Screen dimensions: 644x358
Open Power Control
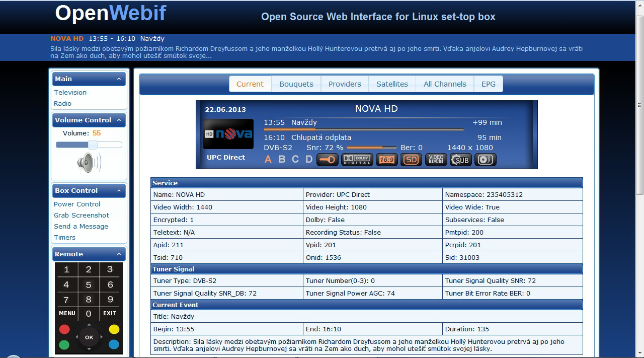pyautogui.click(x=77, y=204)
